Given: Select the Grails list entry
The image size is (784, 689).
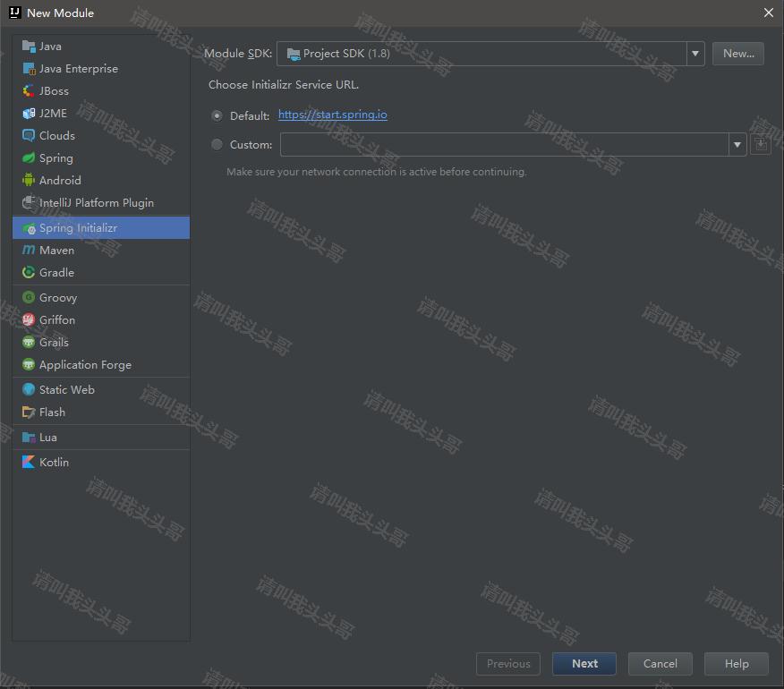Looking at the screenshot, I should coord(101,342).
